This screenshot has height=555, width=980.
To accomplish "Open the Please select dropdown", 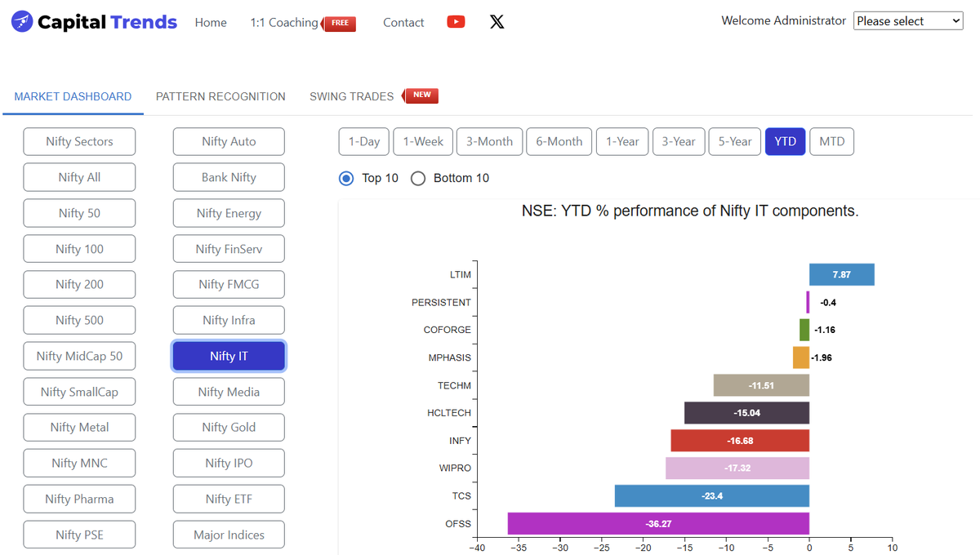I will (x=908, y=21).
